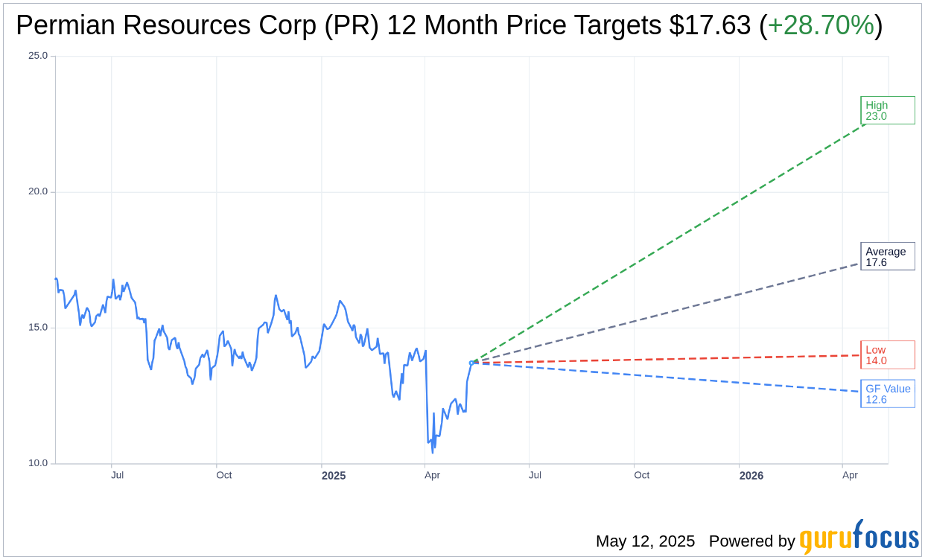Click the current price marker dot

(x=471, y=363)
